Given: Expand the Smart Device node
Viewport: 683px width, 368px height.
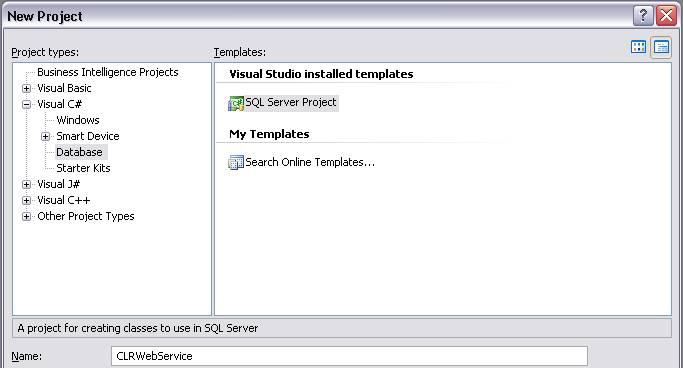Looking at the screenshot, I should [x=45, y=136].
